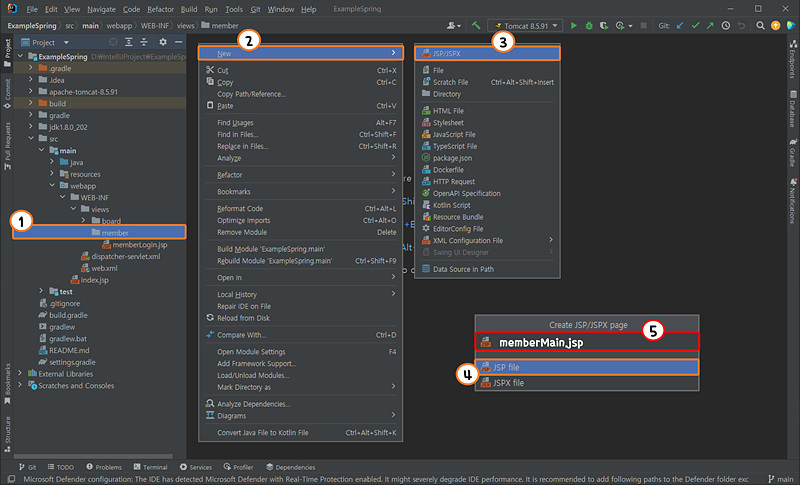Click the main Git branch widget
The image size is (800, 485).
coord(781,479)
